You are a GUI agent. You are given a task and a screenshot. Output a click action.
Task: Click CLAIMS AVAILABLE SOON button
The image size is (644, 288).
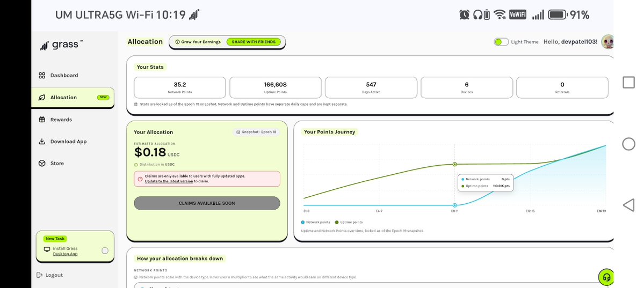207,203
